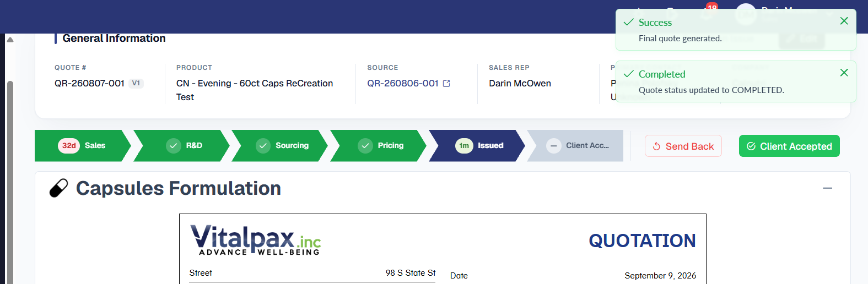868x284 pixels.
Task: Click the capsule pill icon
Action: [x=58, y=188]
